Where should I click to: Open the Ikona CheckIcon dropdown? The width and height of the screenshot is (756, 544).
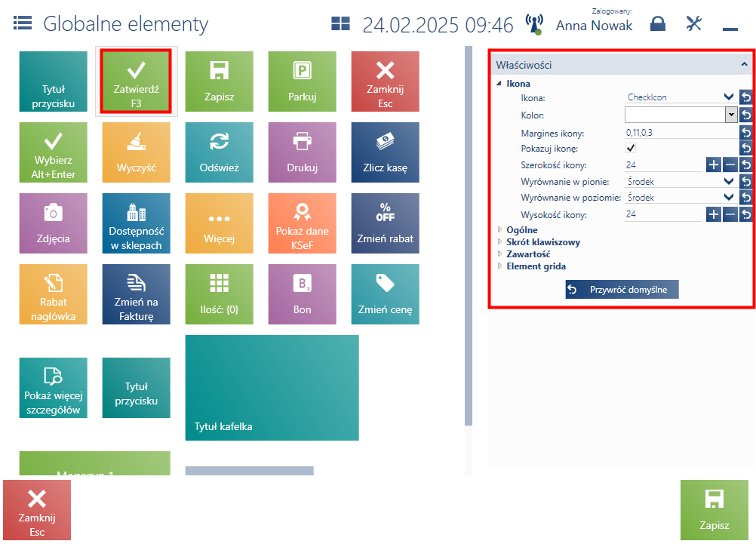(x=729, y=97)
